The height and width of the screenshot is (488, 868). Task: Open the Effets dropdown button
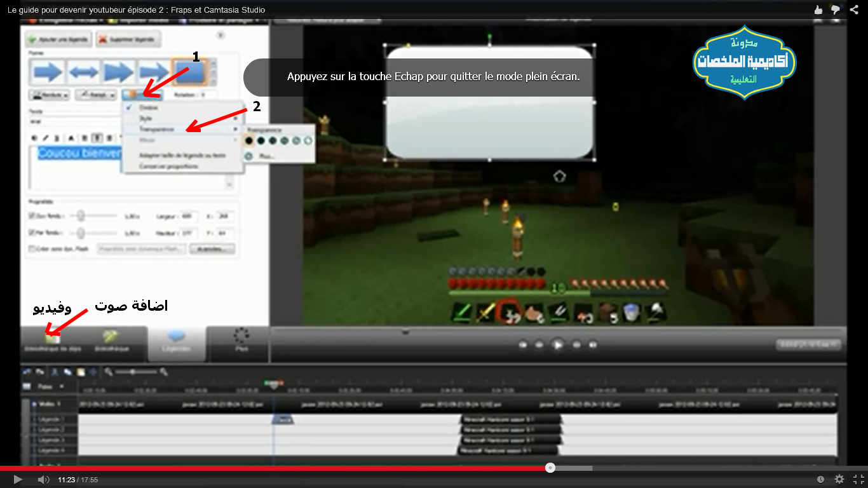pos(142,95)
